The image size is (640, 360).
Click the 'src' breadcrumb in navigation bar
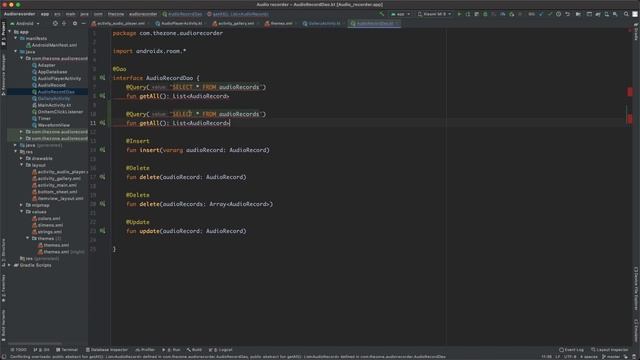pyautogui.click(x=57, y=14)
